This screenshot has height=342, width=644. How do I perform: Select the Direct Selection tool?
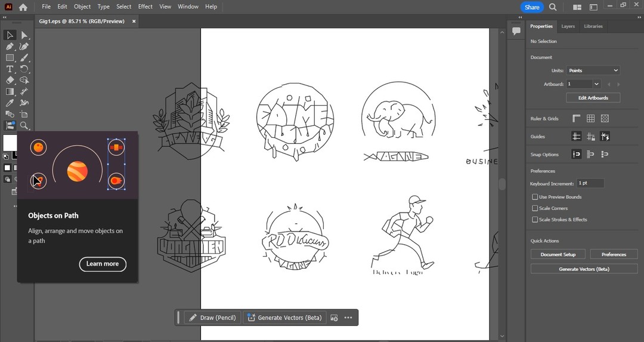(24, 35)
